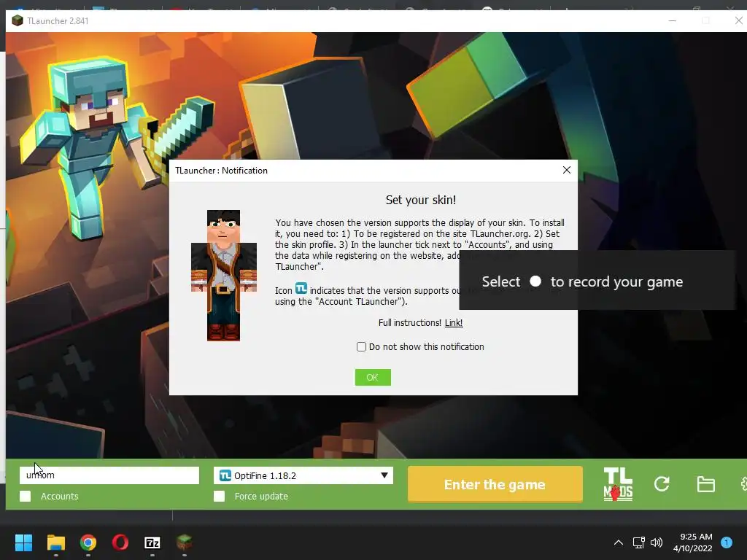Open 7-Zip from taskbar
747x560 pixels.
[x=152, y=542]
